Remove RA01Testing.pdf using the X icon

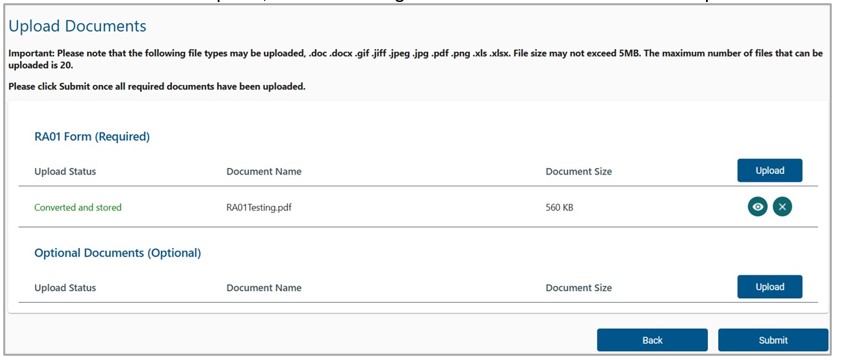[x=782, y=206]
